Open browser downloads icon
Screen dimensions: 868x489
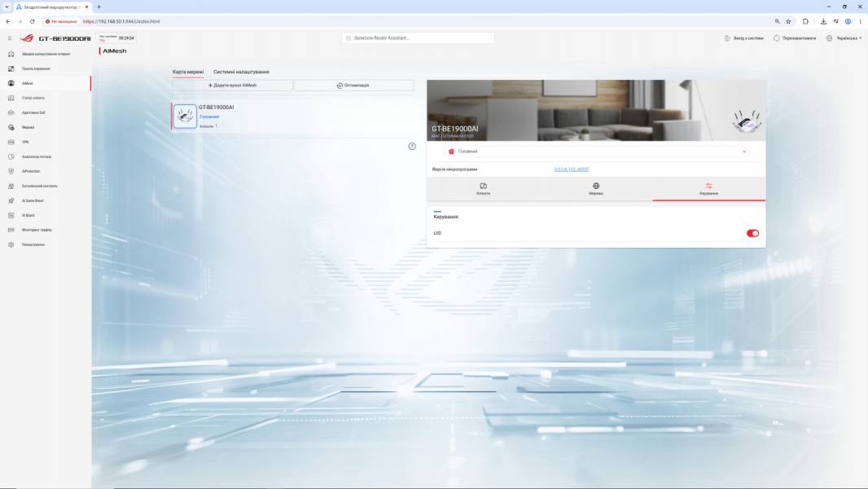[x=823, y=22]
